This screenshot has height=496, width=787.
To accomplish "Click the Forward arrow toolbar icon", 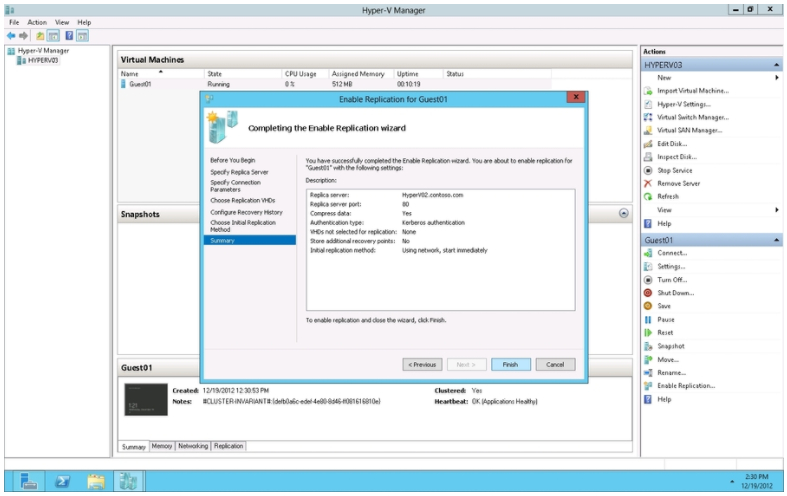I will (x=23, y=36).
